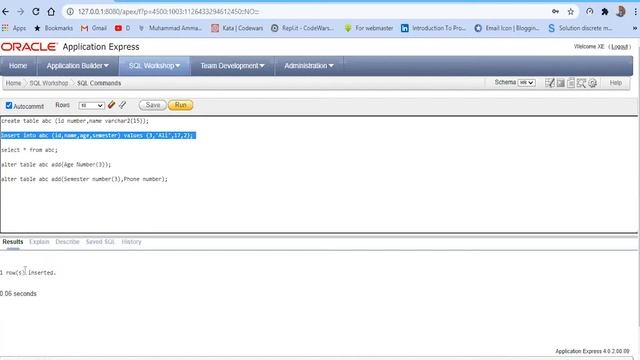
Task: View site information icon in address bar
Action: pyautogui.click(x=70, y=12)
